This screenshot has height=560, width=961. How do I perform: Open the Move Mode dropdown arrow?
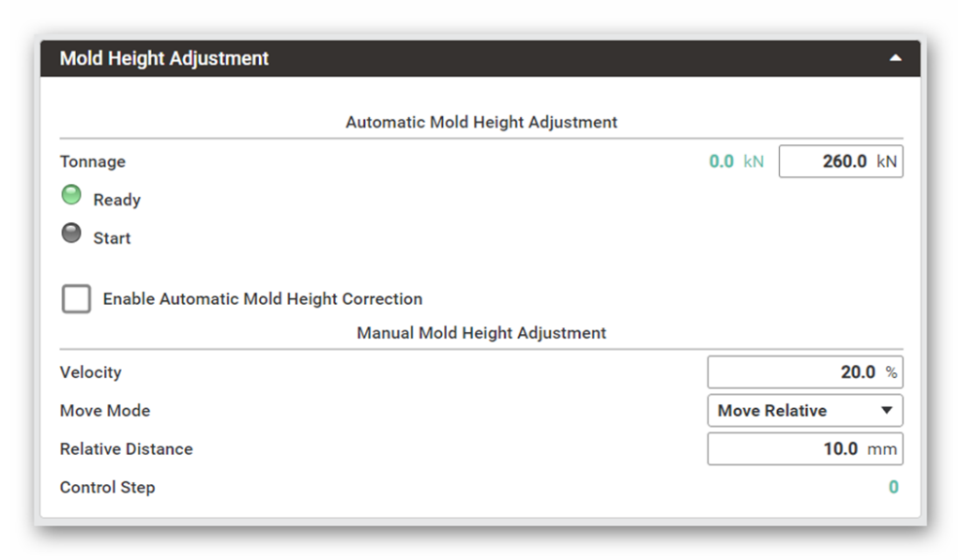coord(886,410)
